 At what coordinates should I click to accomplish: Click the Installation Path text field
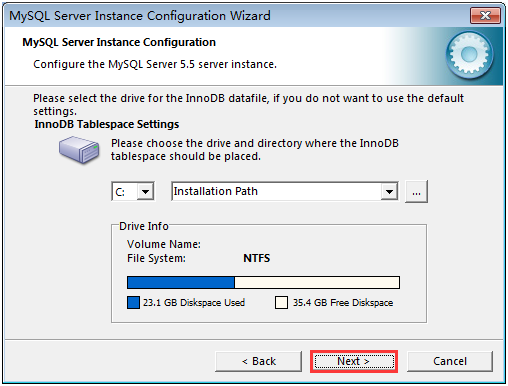coord(276,192)
